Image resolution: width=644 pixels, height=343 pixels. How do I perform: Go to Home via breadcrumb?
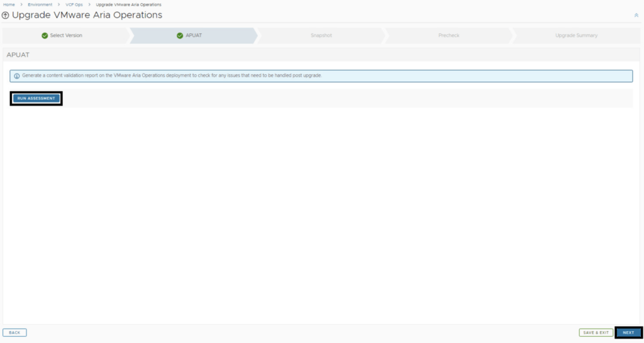point(9,4)
